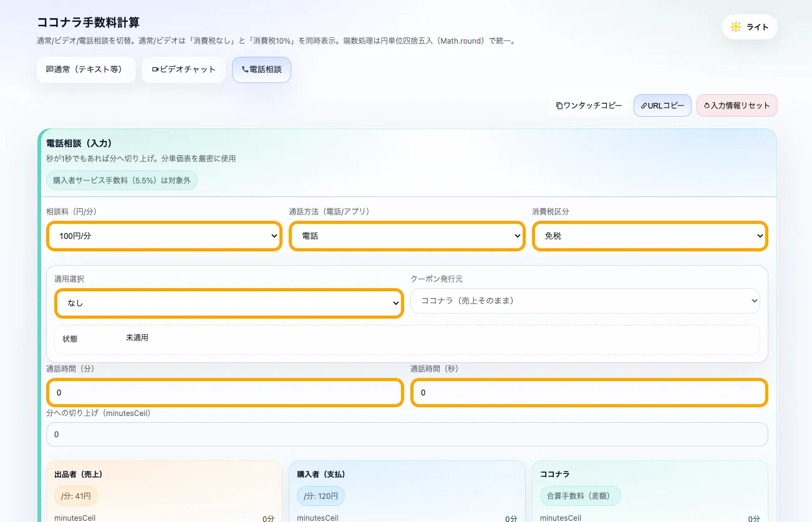
Task: Reset inputs with 入力情報リセット
Action: (x=737, y=105)
